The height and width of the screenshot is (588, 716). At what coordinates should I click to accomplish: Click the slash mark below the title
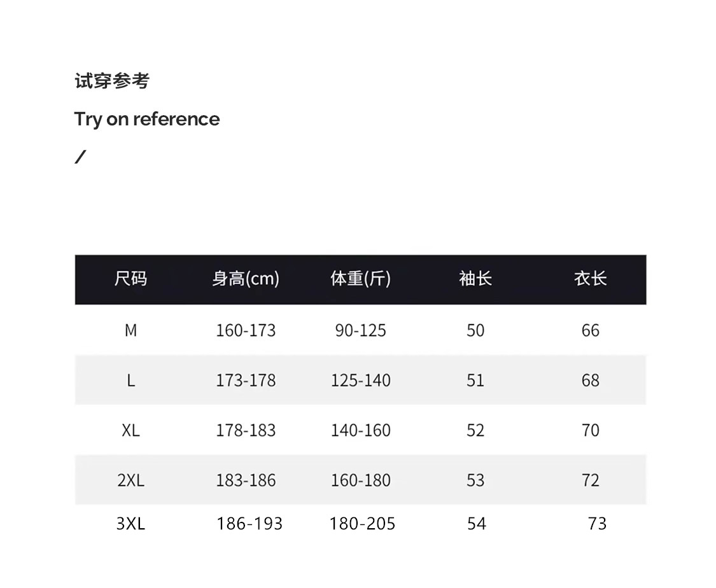click(x=80, y=157)
